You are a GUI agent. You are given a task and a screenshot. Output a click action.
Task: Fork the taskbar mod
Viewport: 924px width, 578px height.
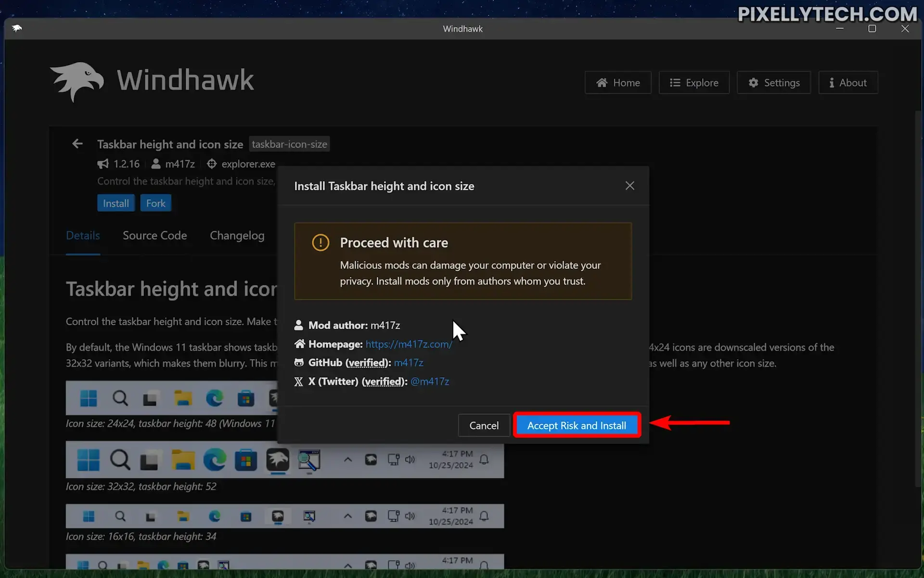tap(155, 203)
